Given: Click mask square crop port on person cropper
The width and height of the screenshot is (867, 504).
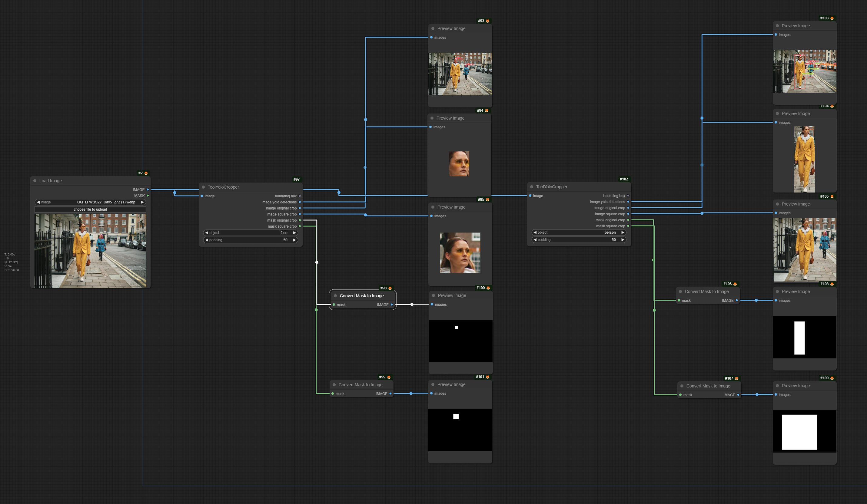Looking at the screenshot, I should [x=628, y=226].
